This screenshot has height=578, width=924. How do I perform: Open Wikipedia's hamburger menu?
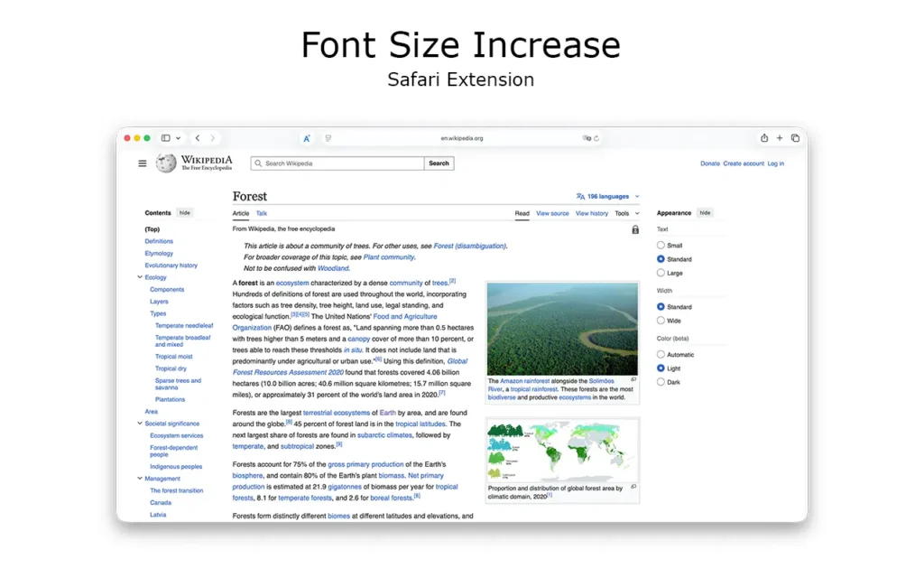(142, 163)
